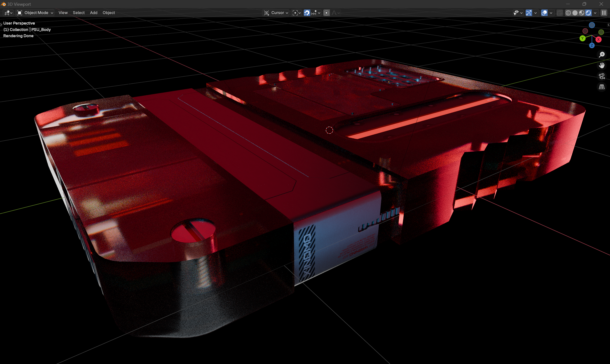The height and width of the screenshot is (364, 610).
Task: Toggle proportional editing
Action: 326,13
